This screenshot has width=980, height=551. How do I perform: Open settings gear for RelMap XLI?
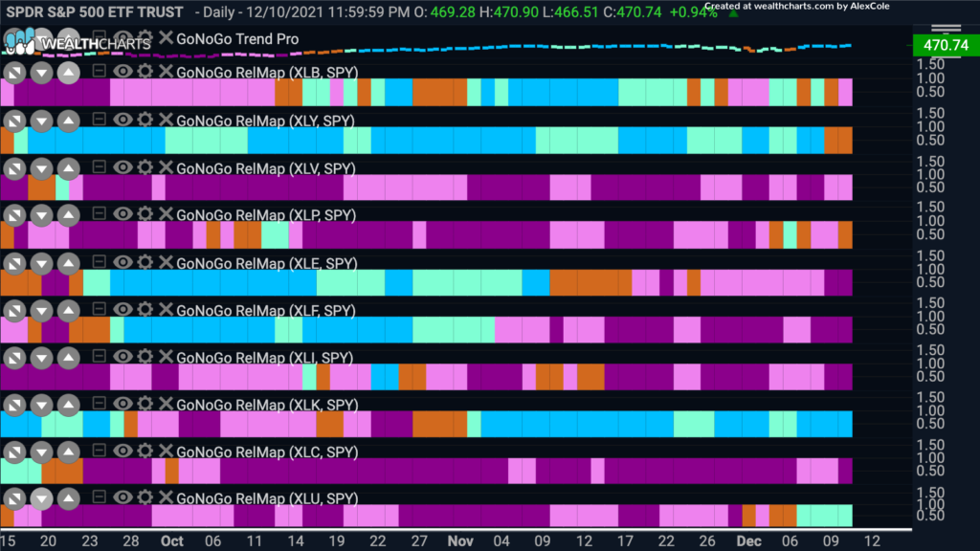tap(145, 356)
